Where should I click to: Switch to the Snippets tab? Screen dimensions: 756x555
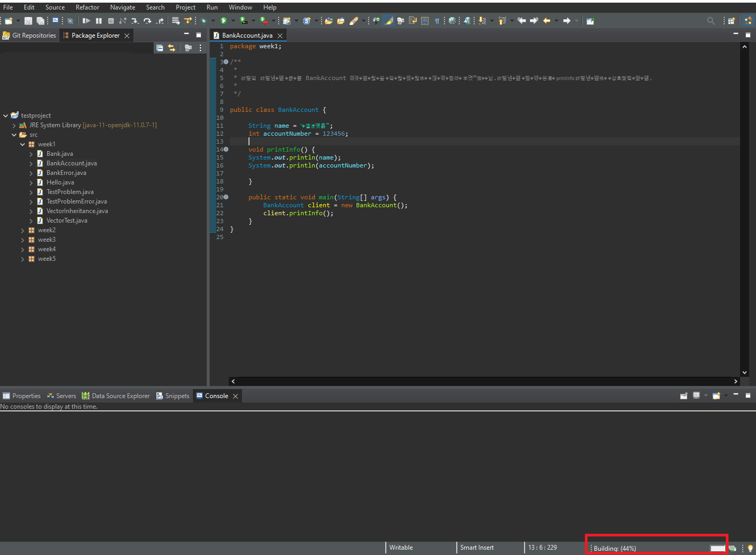click(173, 396)
